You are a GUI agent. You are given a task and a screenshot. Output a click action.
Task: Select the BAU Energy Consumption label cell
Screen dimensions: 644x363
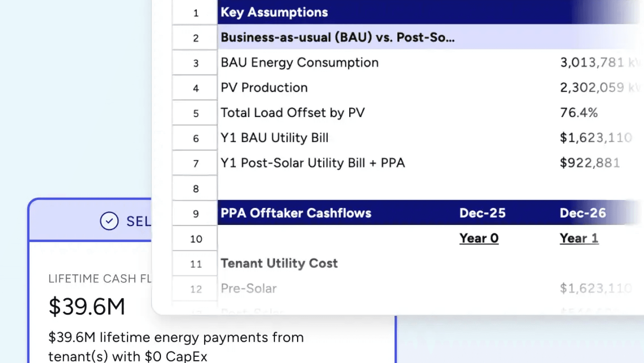point(300,63)
